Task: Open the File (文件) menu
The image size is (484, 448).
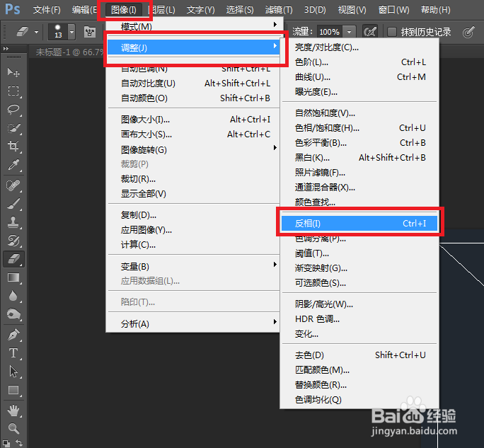Action: (47, 10)
